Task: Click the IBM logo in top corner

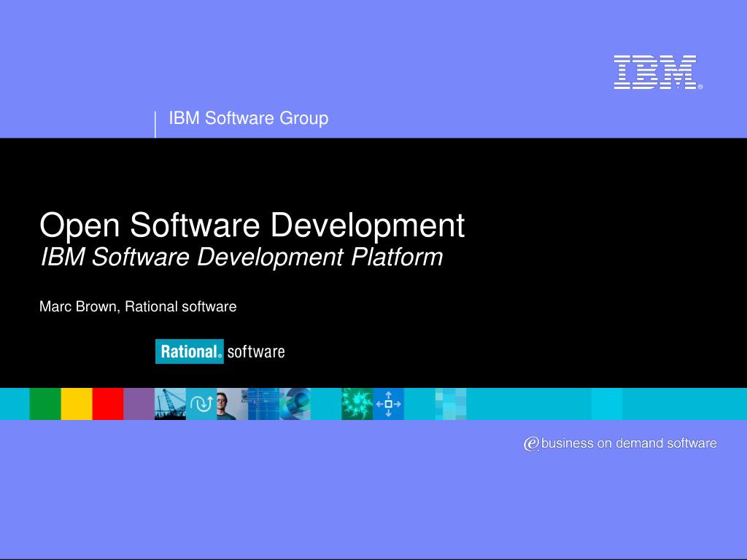Action: 655,72
